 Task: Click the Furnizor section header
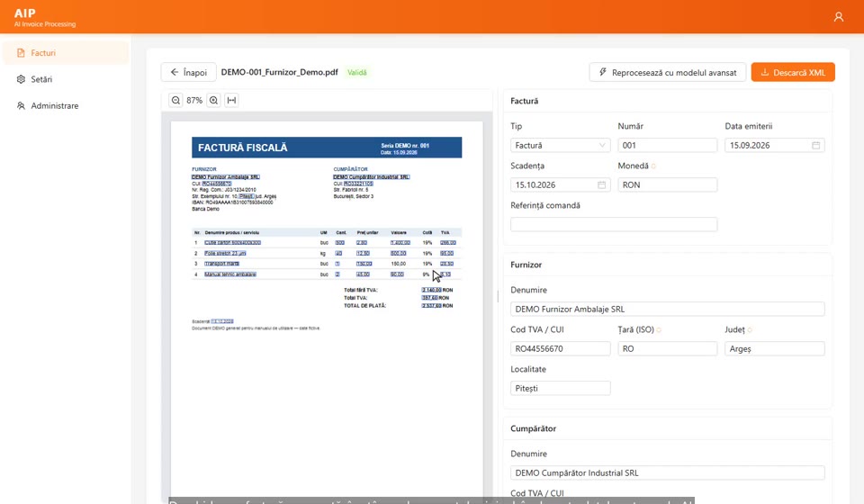526,265
